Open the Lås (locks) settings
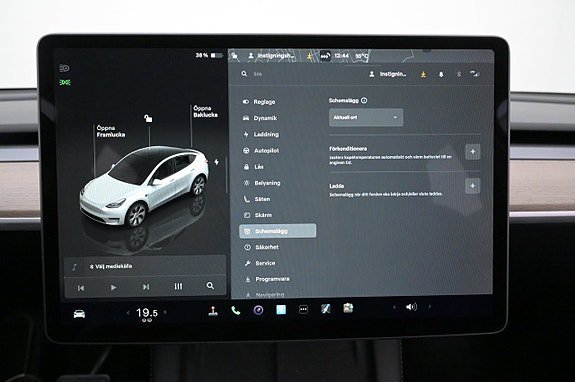 254,167
